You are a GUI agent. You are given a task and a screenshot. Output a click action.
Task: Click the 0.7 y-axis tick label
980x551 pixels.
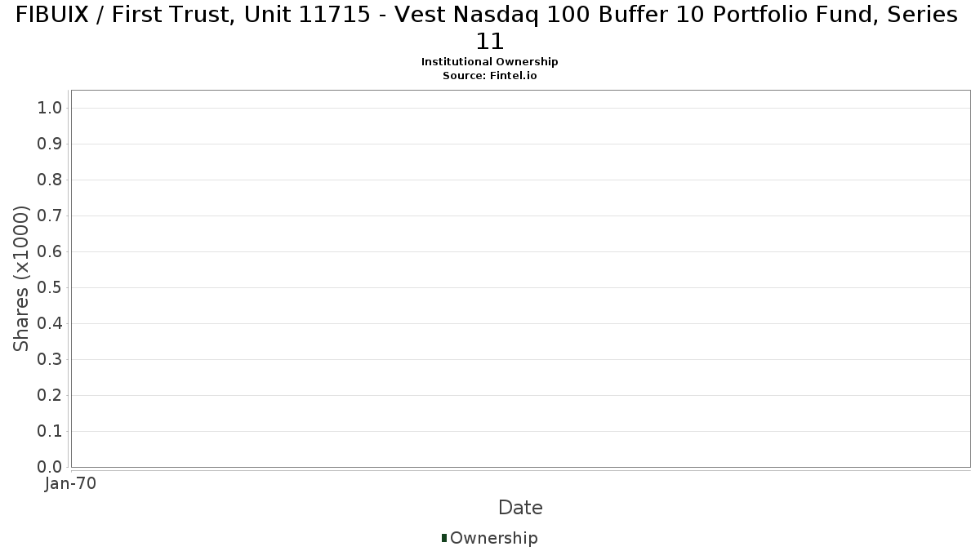(50, 216)
